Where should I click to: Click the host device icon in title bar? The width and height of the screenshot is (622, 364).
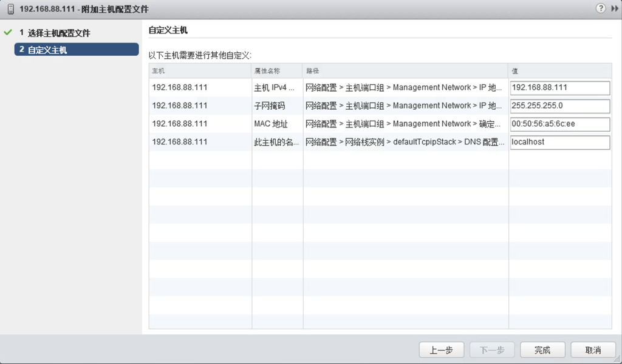11,9
